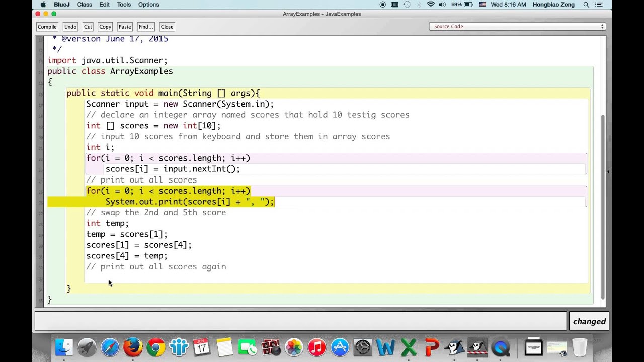This screenshot has height=362, width=644.
Task: Launch Google Chrome from the dock
Action: (156, 347)
